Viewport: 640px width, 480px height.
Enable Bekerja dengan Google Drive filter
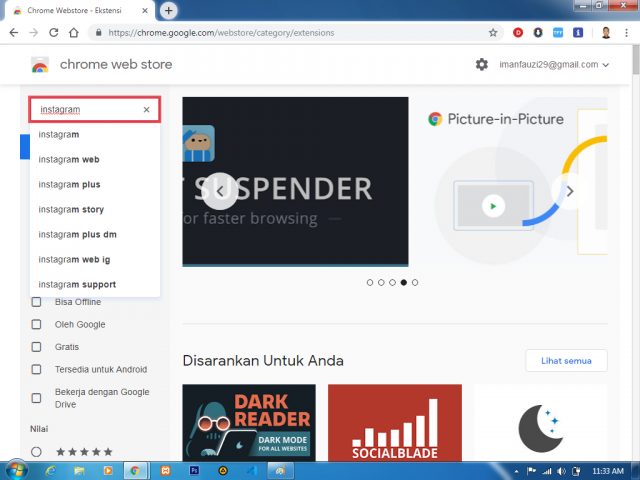(x=36, y=398)
